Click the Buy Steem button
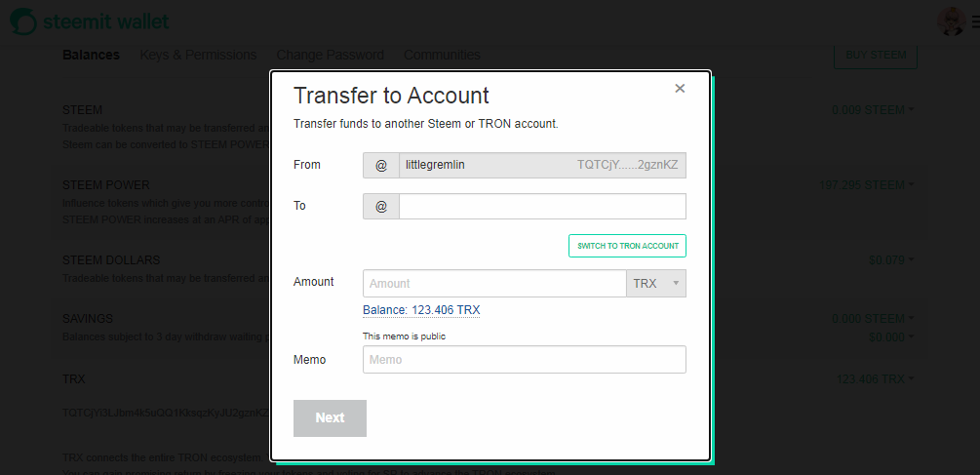The width and height of the screenshot is (980, 475). 876,55
